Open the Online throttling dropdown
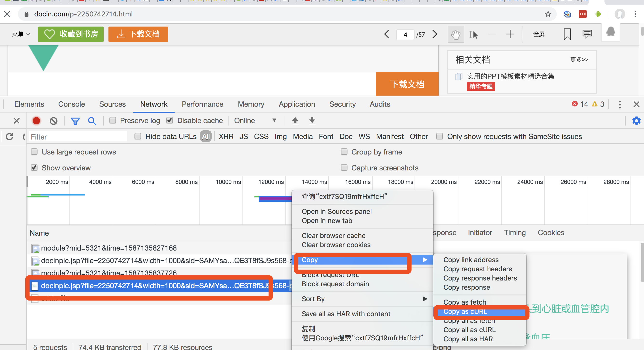 click(255, 121)
